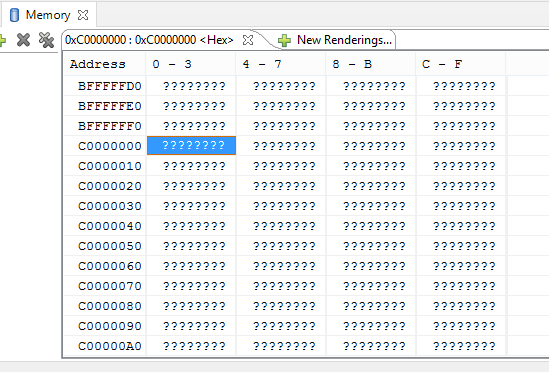Add a memory monitor with green plus
549x372 pixels.
[2, 40]
